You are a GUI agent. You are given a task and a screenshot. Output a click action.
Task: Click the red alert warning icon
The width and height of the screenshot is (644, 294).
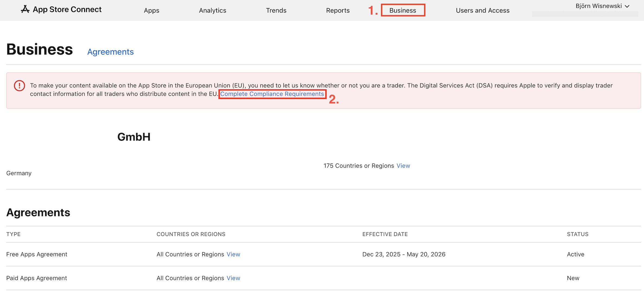(20, 86)
